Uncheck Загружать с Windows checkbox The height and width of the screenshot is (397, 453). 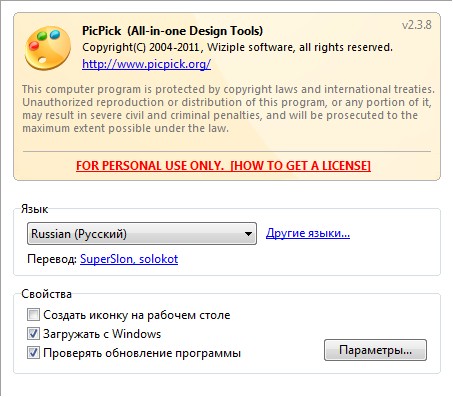[x=33, y=333]
